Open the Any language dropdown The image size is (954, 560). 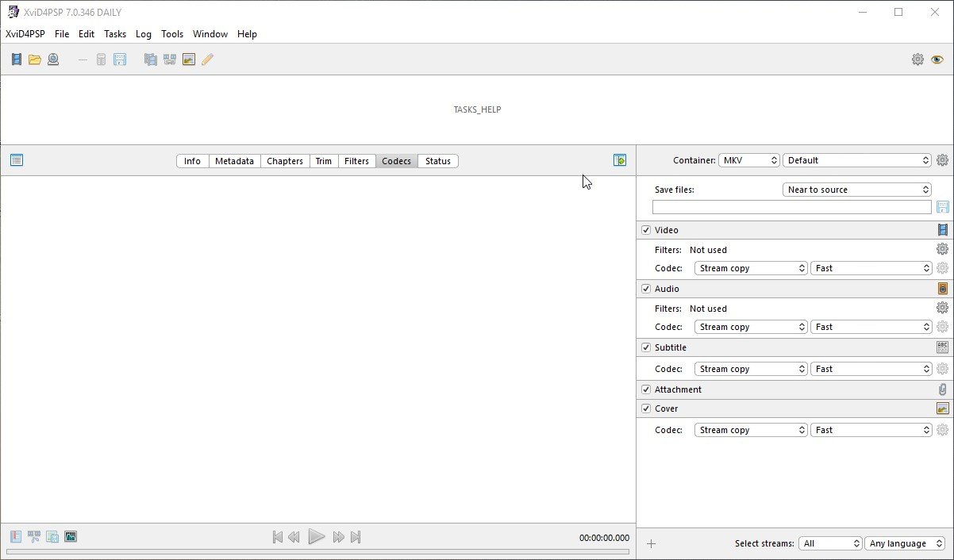coord(905,543)
